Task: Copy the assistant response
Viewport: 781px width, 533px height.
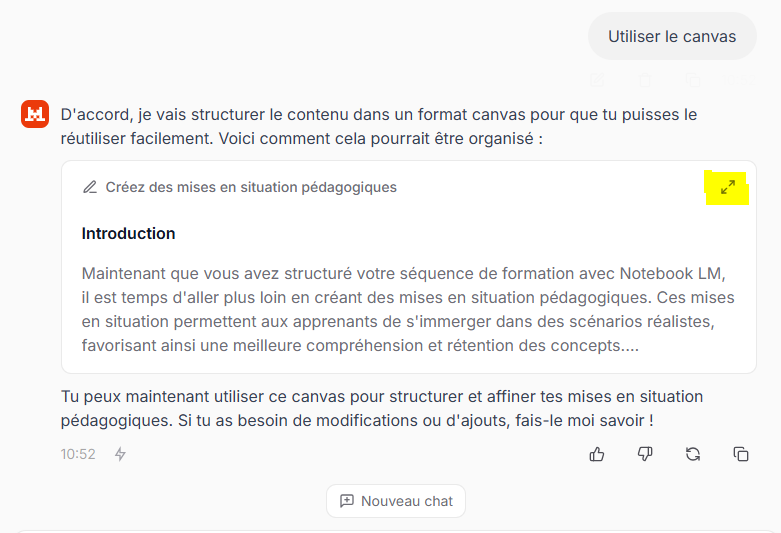Action: [x=741, y=454]
